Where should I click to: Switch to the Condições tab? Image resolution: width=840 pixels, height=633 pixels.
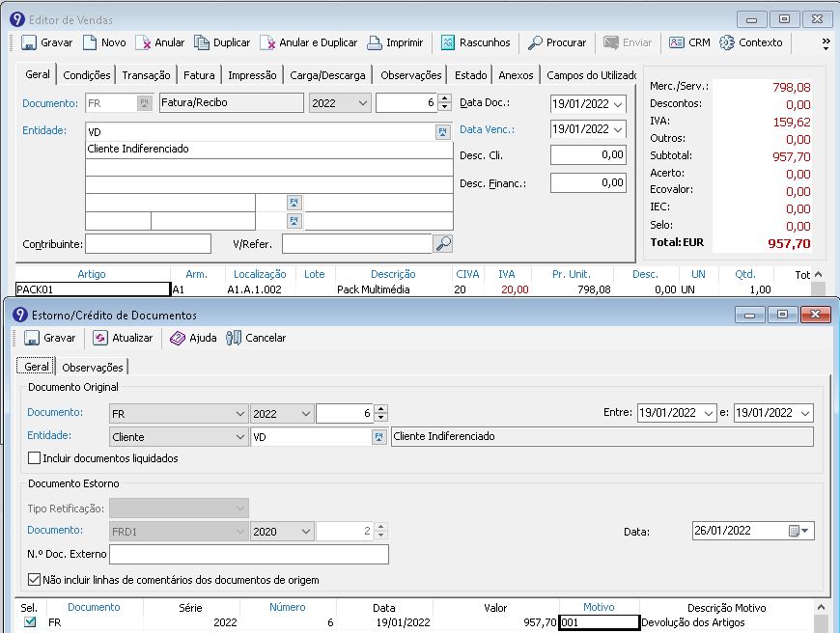coord(87,75)
